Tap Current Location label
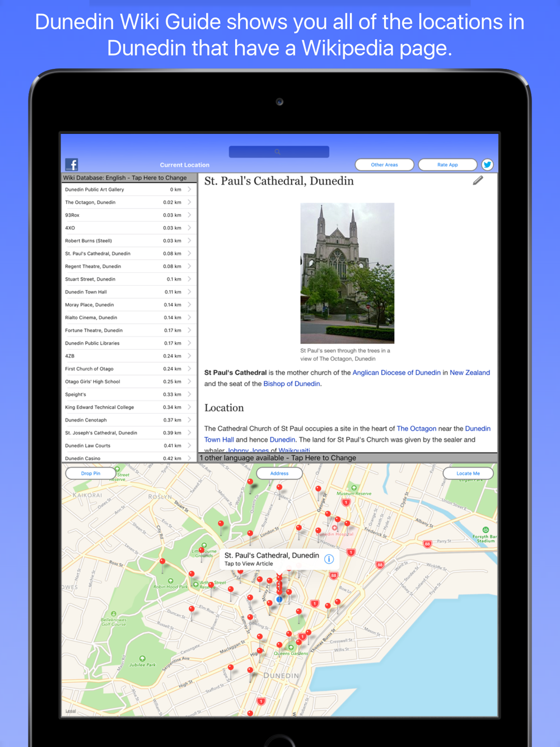Viewport: 560px width, 747px height. [x=185, y=165]
